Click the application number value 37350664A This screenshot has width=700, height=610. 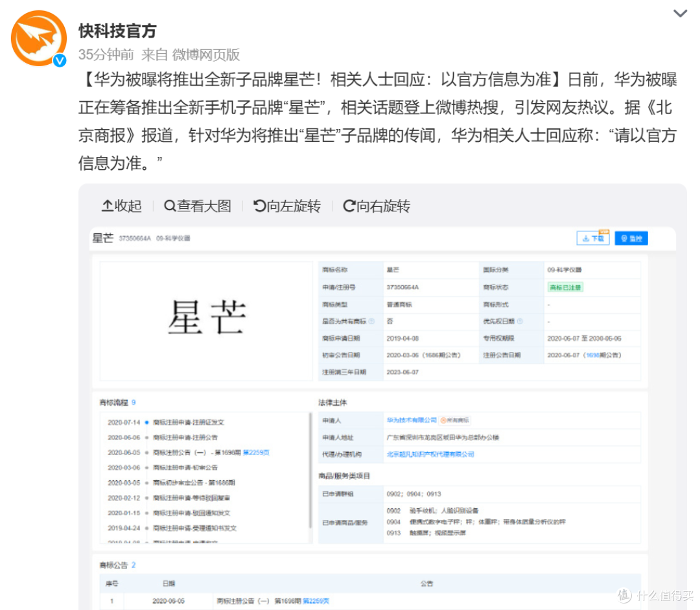402,287
